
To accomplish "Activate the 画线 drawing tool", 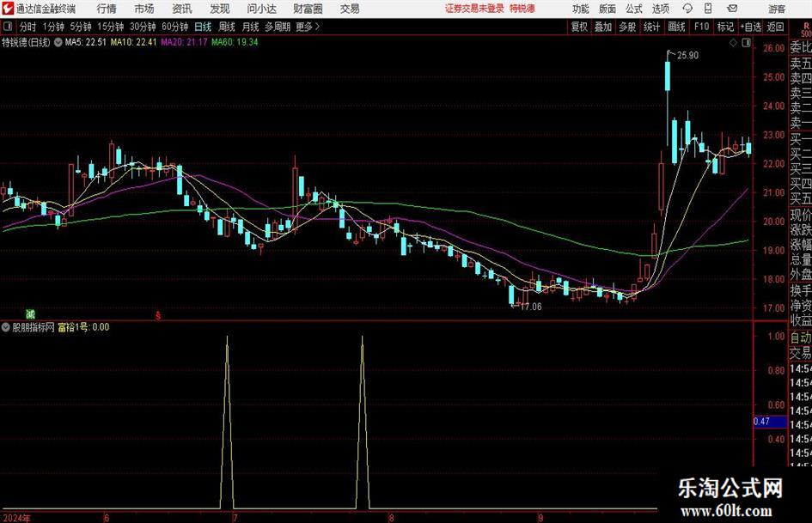I will coord(676,27).
